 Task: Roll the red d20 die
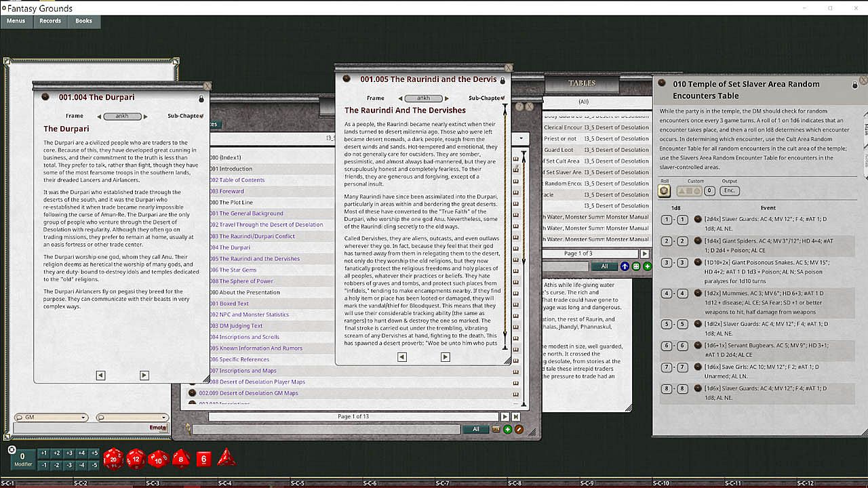[113, 459]
